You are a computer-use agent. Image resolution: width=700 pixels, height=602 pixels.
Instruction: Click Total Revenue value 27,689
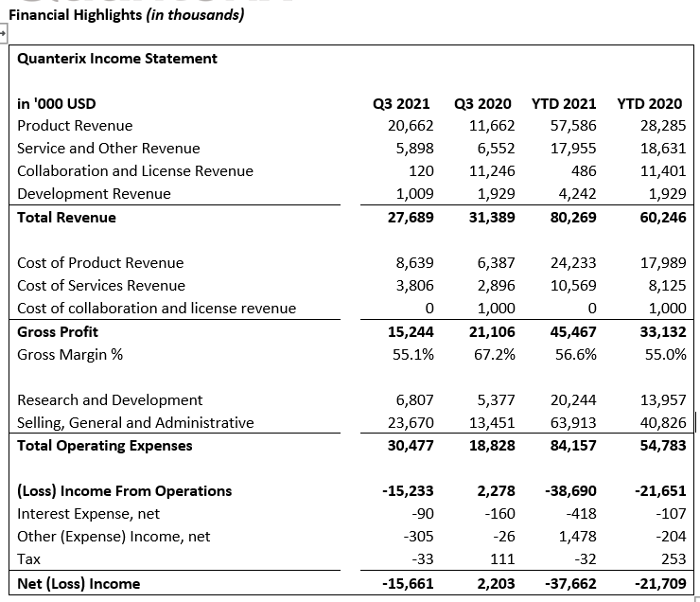411,218
